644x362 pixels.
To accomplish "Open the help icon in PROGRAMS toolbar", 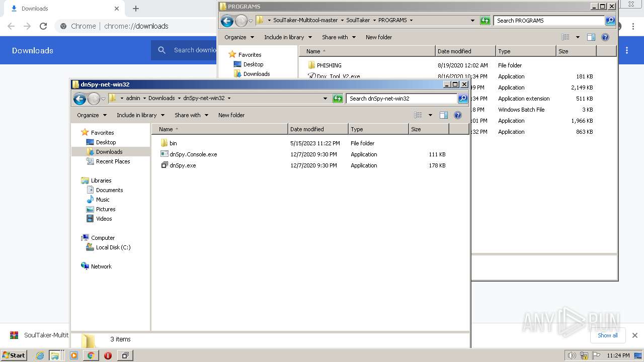I will 605,37.
